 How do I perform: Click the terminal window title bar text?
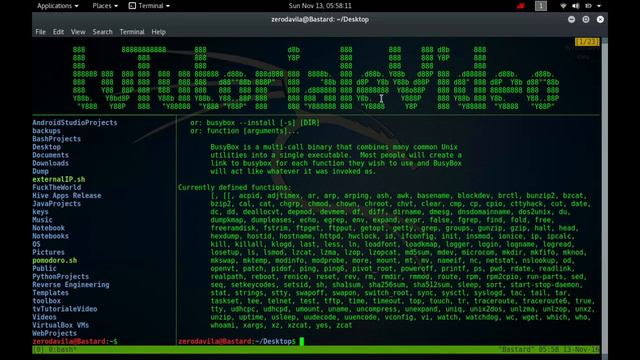[320, 19]
